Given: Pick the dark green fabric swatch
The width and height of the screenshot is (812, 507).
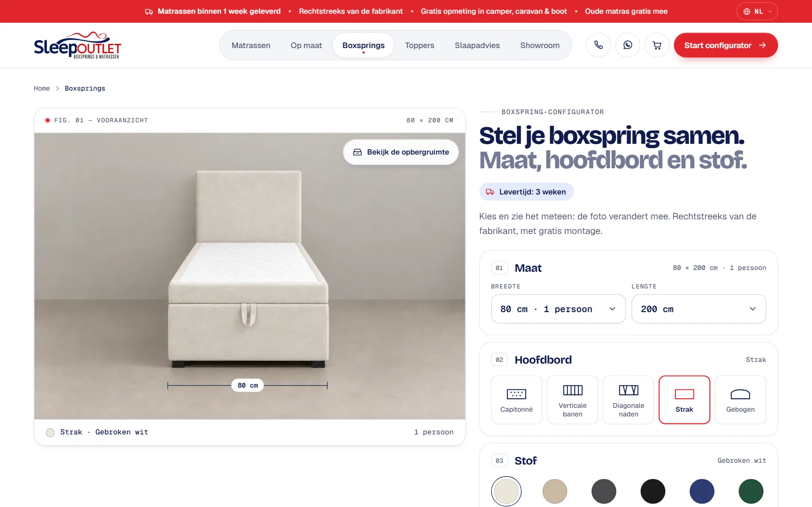Looking at the screenshot, I should tap(751, 491).
